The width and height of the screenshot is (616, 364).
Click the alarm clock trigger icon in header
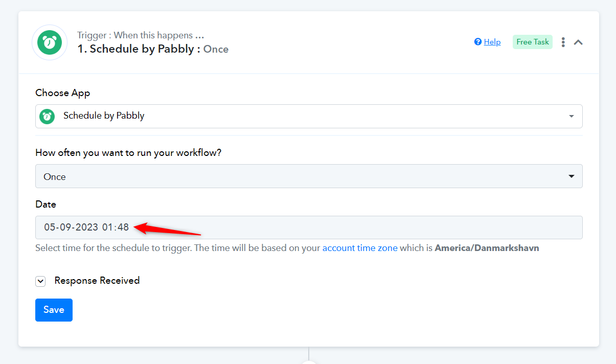[x=50, y=42]
